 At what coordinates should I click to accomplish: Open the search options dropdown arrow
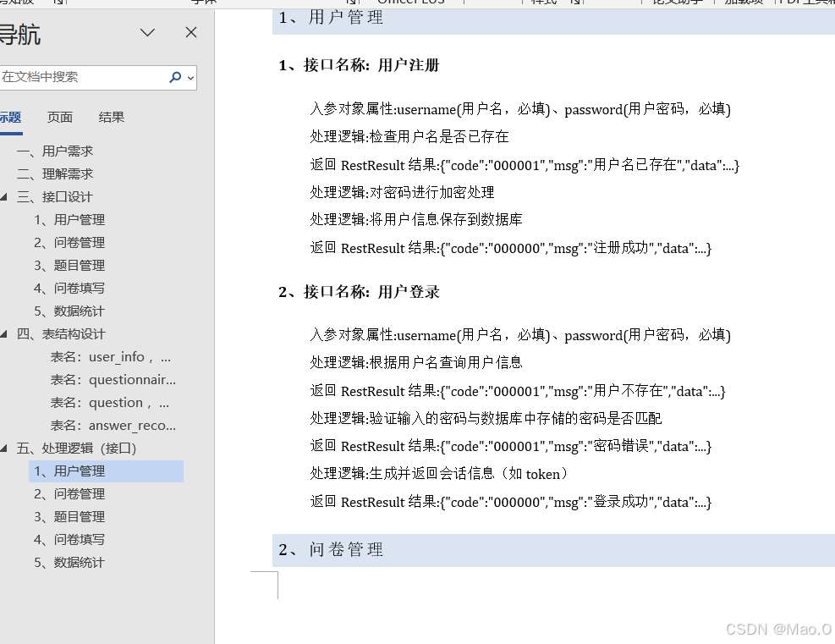coord(190,78)
